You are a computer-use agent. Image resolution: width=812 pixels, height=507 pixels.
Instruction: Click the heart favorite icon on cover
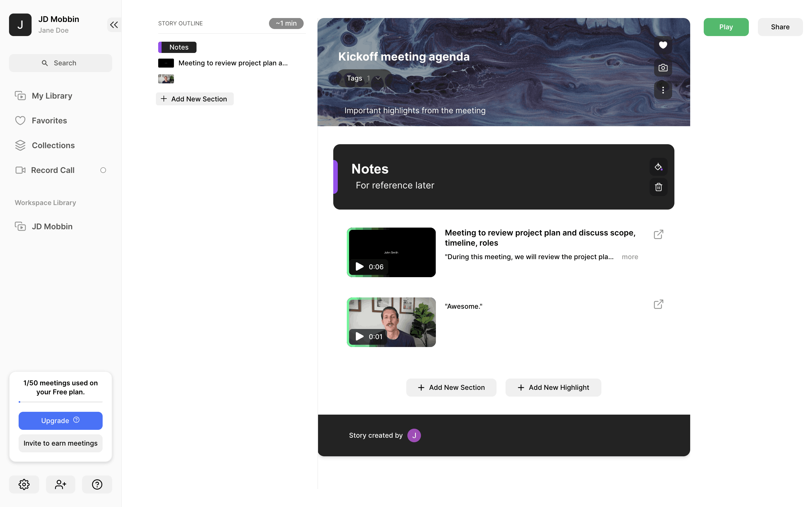663,45
